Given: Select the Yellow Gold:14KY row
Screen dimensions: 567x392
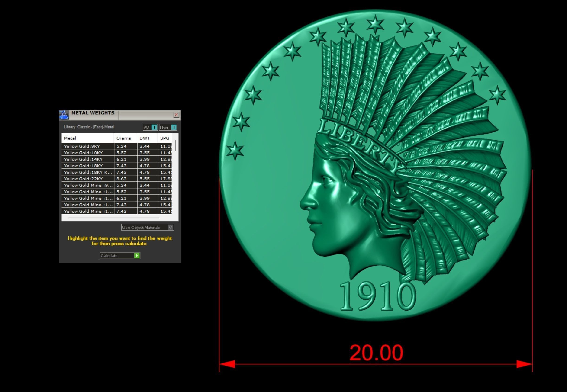Looking at the screenshot, I should 117,159.
